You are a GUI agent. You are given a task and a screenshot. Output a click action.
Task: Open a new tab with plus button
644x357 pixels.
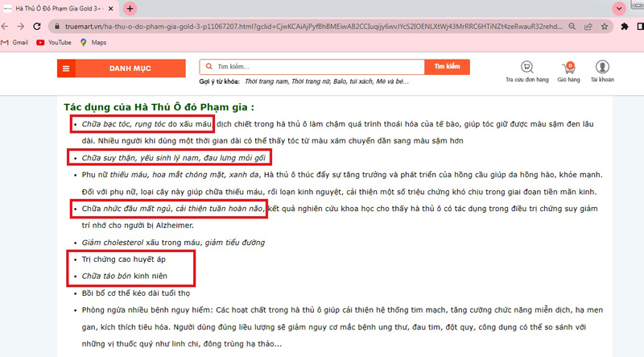pyautogui.click(x=130, y=8)
